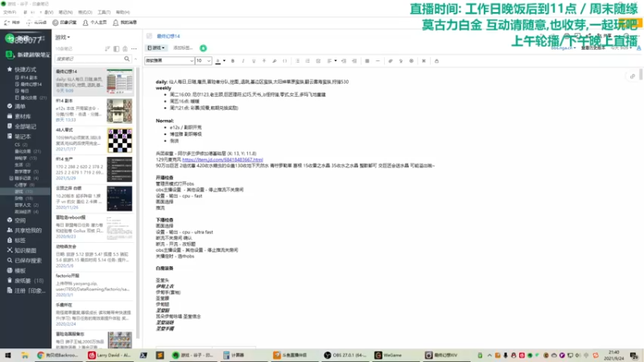Click the note list sort icon
The height and width of the screenshot is (362, 644).
[107, 48]
